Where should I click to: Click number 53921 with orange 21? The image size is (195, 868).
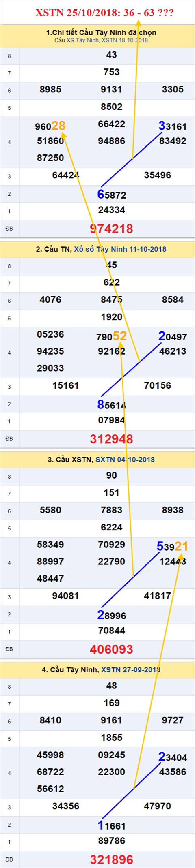tap(173, 547)
